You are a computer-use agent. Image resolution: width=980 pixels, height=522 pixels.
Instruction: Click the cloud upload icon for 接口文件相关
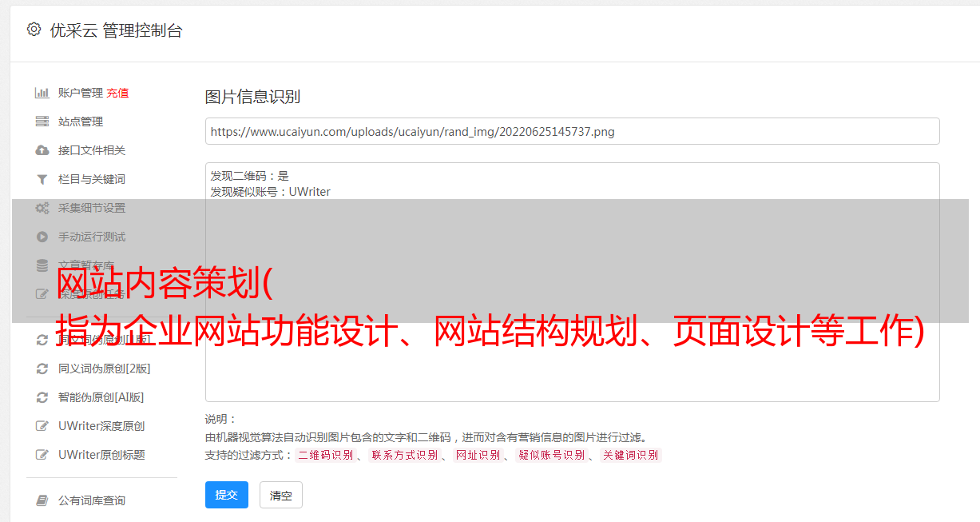tap(42, 150)
